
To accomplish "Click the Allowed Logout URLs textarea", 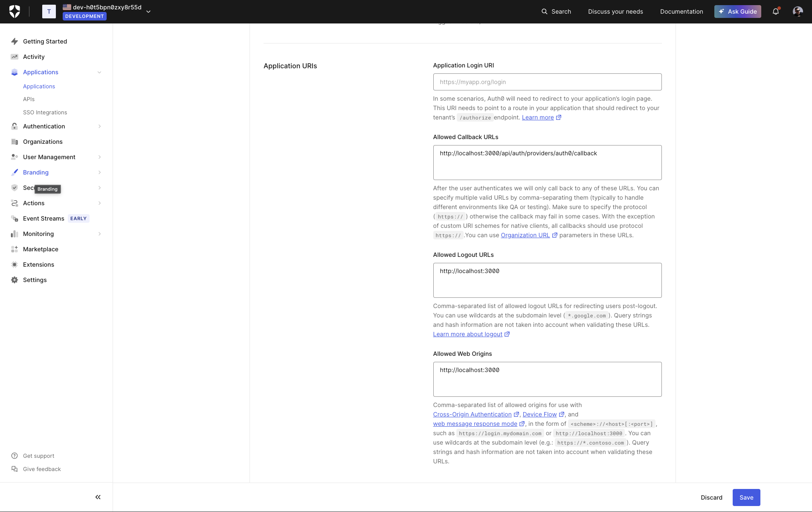I will [547, 280].
